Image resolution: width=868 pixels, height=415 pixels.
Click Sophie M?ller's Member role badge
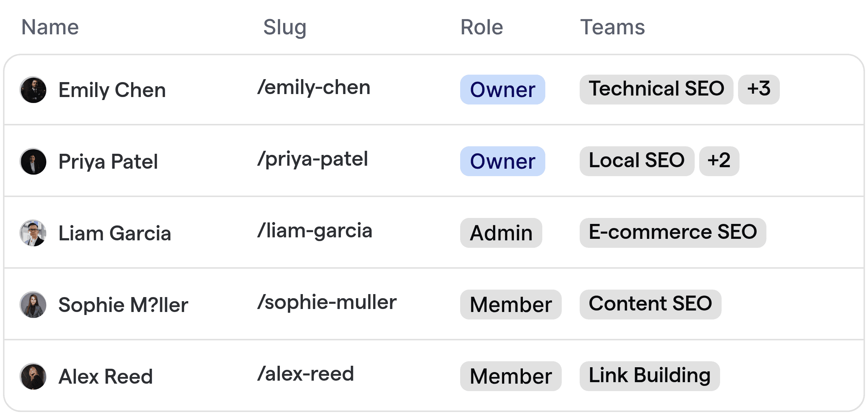click(511, 305)
